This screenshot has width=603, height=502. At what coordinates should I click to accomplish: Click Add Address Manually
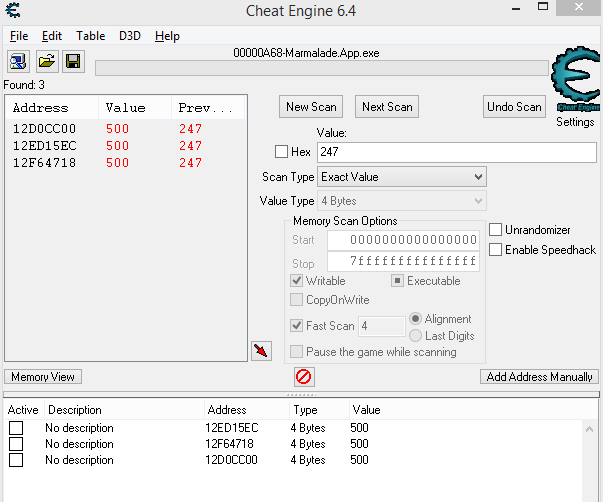click(539, 377)
